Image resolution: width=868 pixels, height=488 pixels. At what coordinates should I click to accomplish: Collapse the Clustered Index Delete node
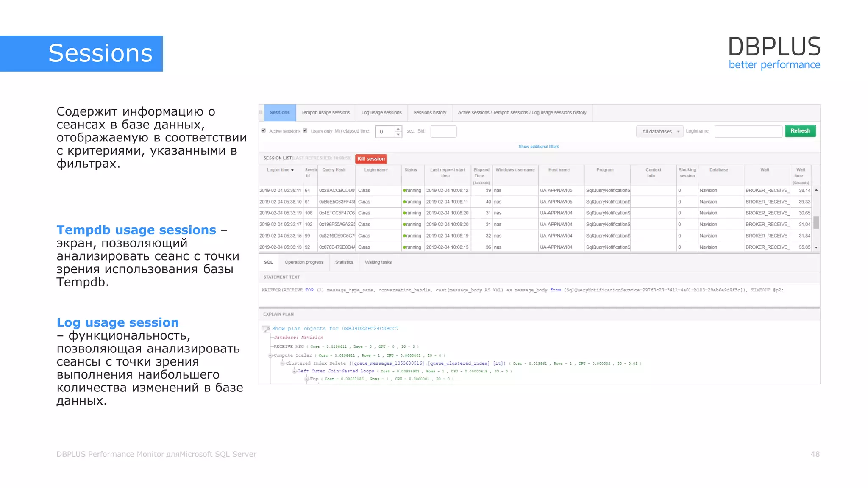tap(282, 363)
